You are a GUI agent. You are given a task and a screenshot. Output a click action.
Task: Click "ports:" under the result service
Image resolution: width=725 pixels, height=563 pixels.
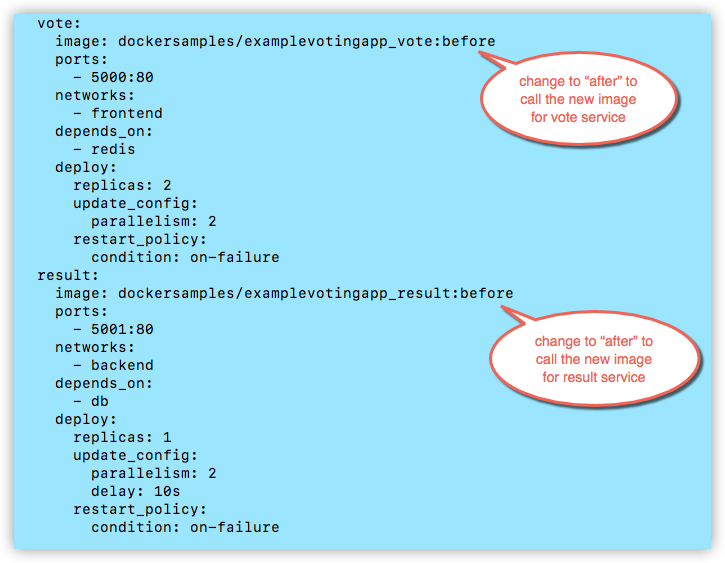81,312
